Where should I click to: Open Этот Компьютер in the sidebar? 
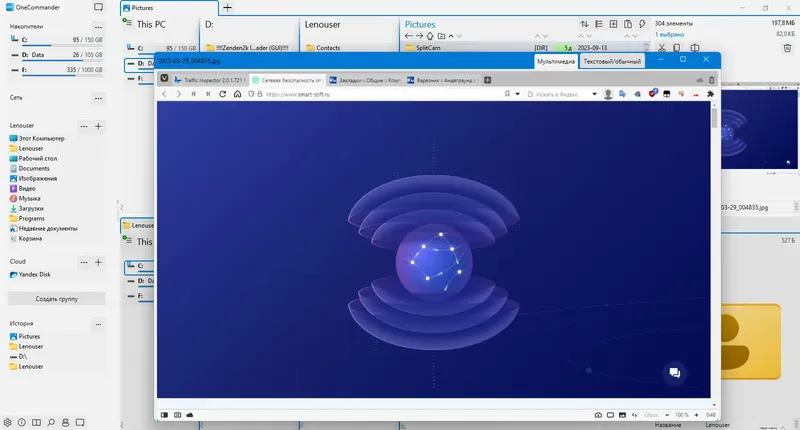37,138
